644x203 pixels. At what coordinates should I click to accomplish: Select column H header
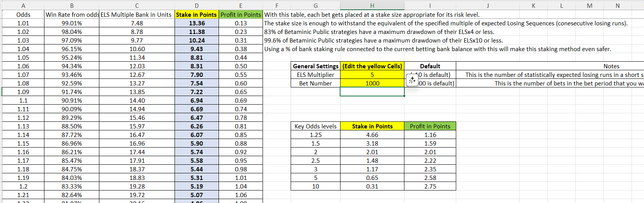(372, 5)
